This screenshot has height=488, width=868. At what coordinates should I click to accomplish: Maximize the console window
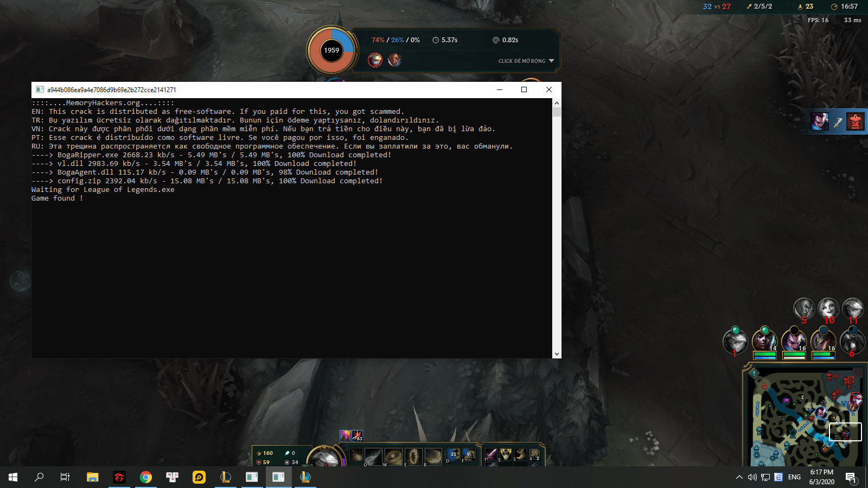(x=524, y=89)
